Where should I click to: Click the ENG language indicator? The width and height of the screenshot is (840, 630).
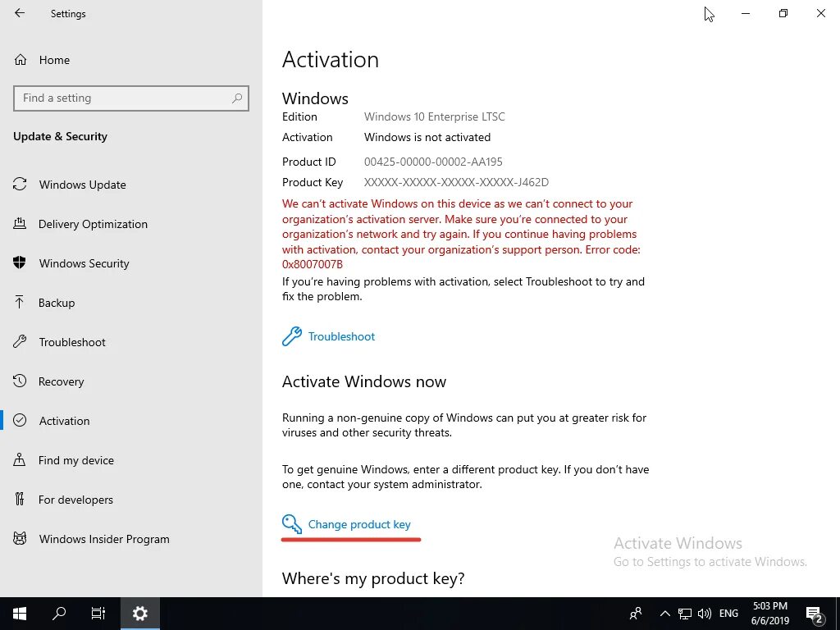[728, 614]
